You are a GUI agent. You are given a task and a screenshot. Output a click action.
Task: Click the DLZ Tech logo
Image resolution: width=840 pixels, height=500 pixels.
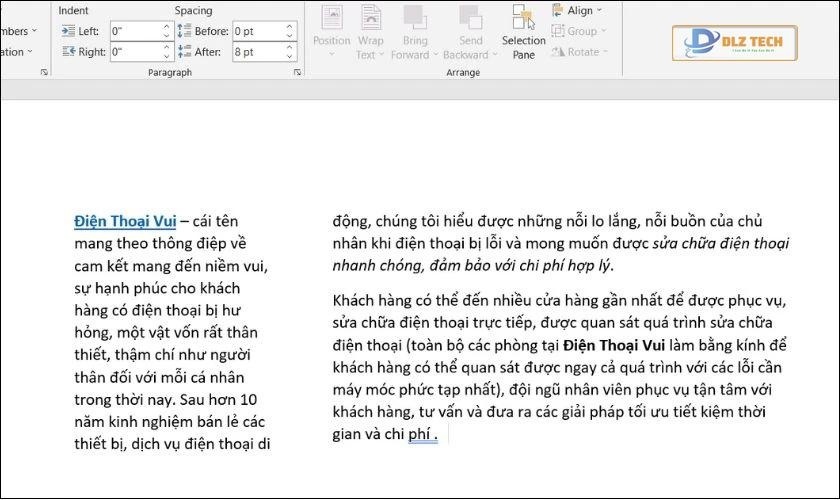pyautogui.click(x=733, y=43)
